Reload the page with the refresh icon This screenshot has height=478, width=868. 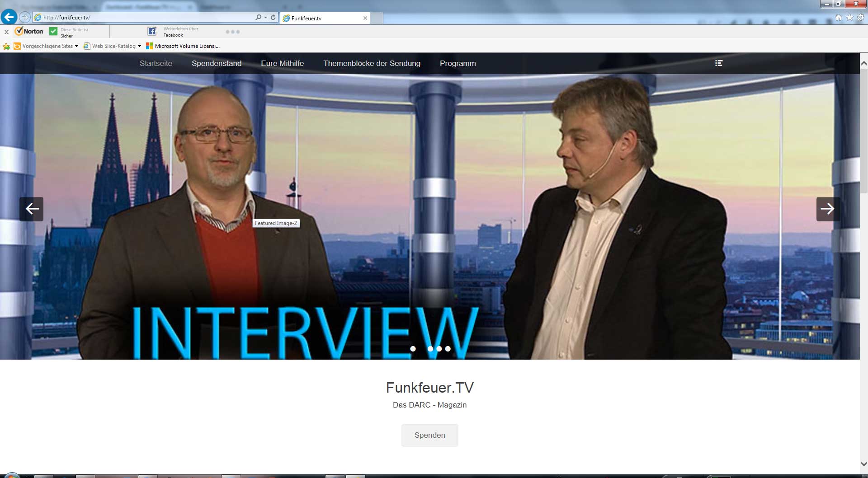(x=273, y=17)
